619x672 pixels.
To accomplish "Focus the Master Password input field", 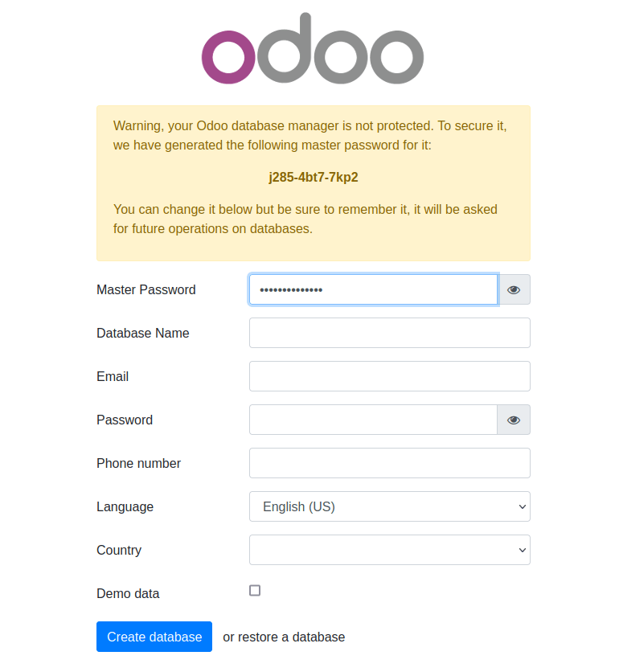I will pyautogui.click(x=373, y=289).
